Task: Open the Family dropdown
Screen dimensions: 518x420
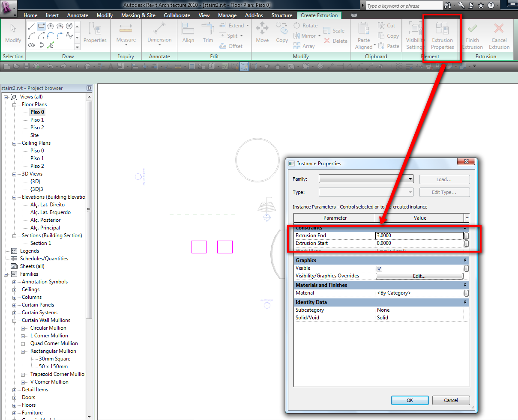Action: point(366,179)
